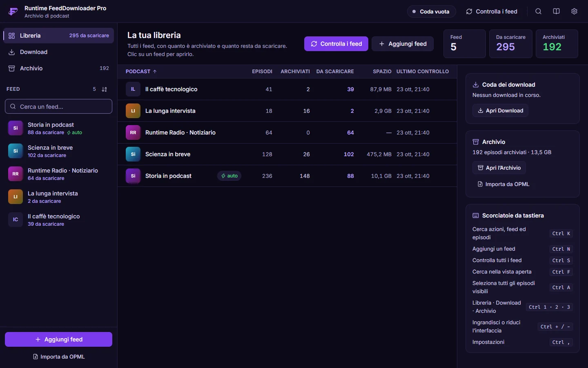Sort by DA SCARICARE column header
The width and height of the screenshot is (588, 368).
click(335, 72)
